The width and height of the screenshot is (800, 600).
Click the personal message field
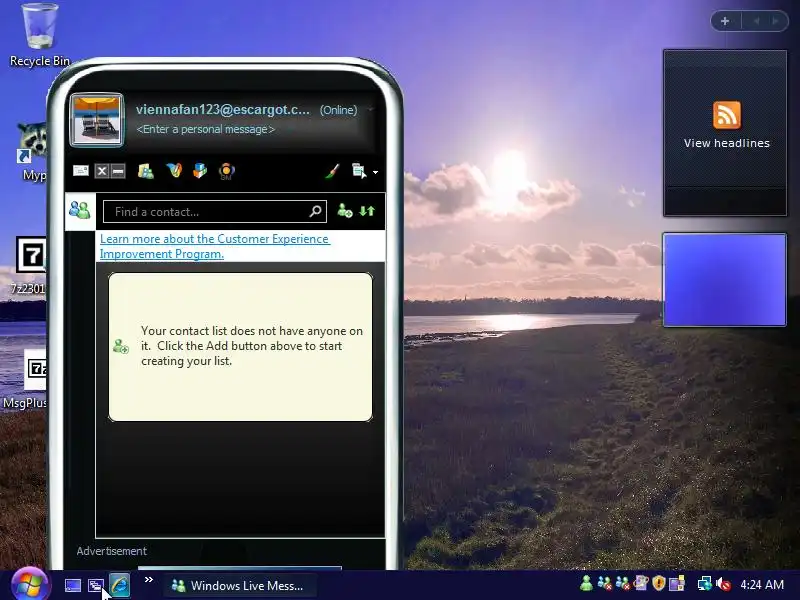(x=205, y=130)
